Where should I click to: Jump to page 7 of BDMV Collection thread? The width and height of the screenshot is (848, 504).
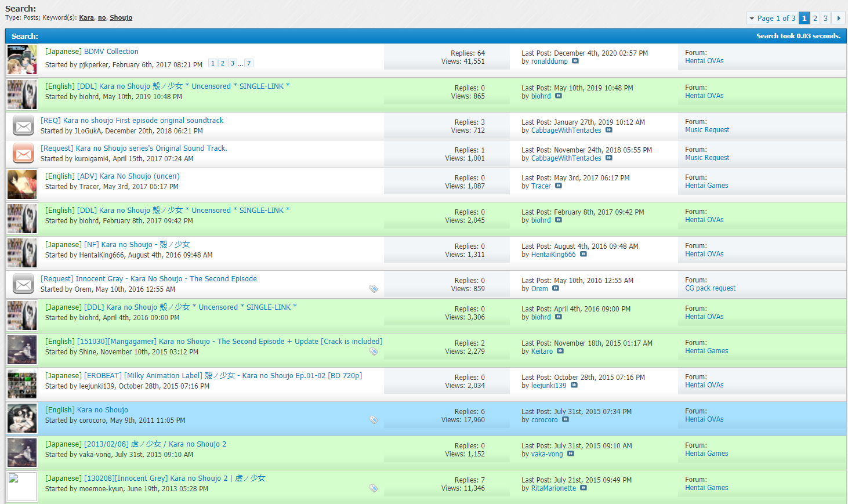pos(249,63)
